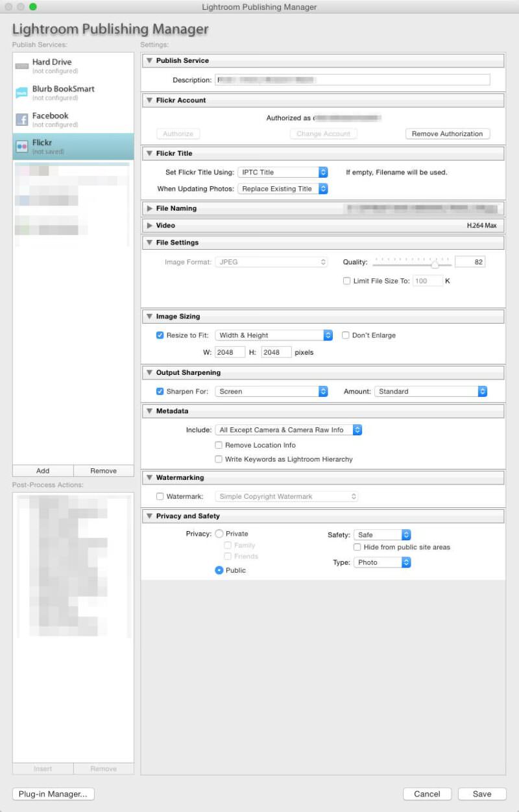Image resolution: width=519 pixels, height=812 pixels.
Task: Select the Hard Drive publish service icon
Action: point(21,66)
